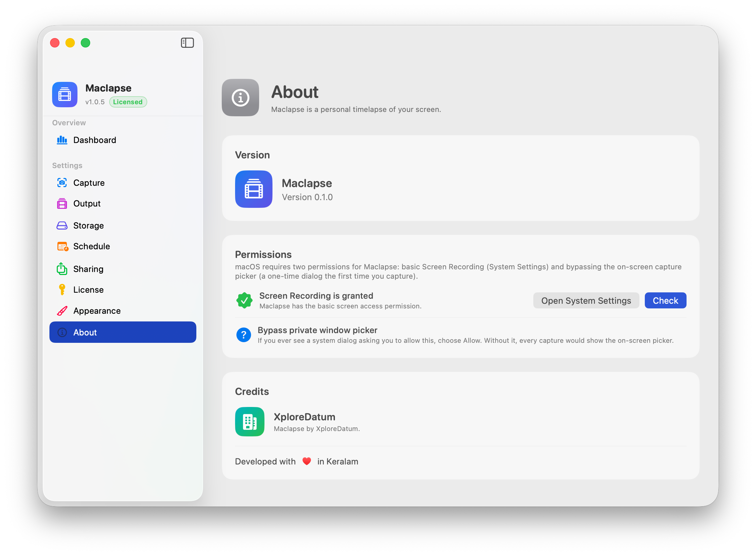Click the Capture viewfinder icon

[x=62, y=183]
